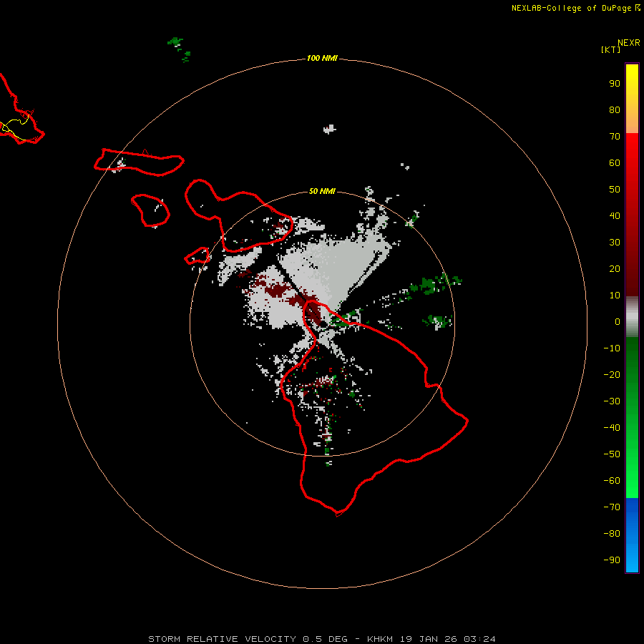
Task: Click the blue bottom segment of color bar
Action: 632,535
